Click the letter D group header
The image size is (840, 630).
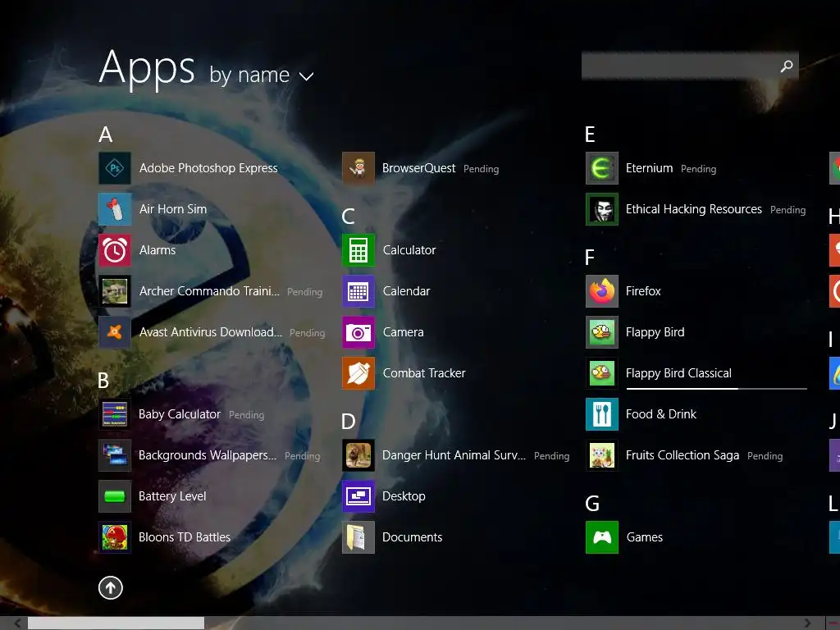(x=348, y=422)
